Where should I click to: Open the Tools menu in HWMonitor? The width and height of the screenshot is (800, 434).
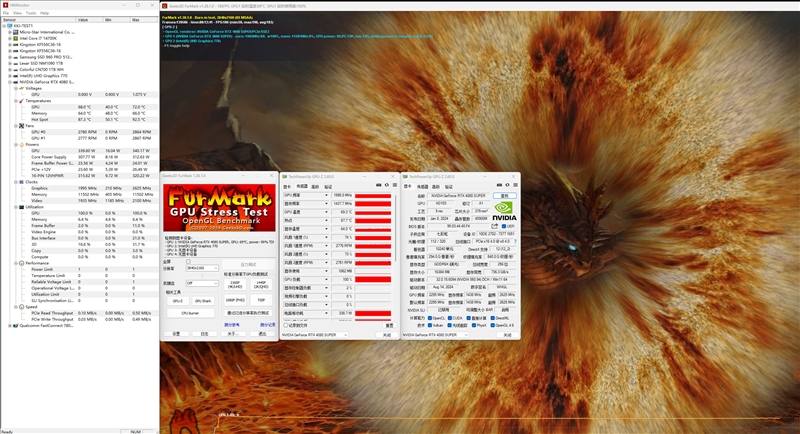click(x=31, y=13)
